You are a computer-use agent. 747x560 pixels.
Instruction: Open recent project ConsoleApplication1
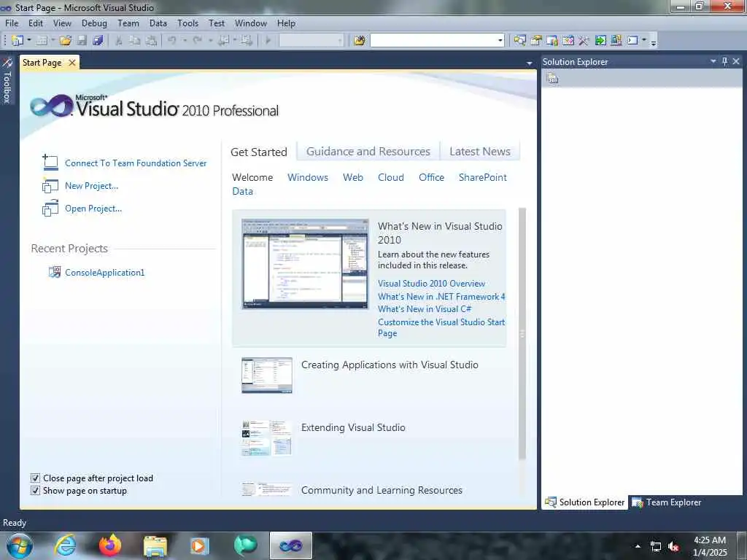[105, 273]
